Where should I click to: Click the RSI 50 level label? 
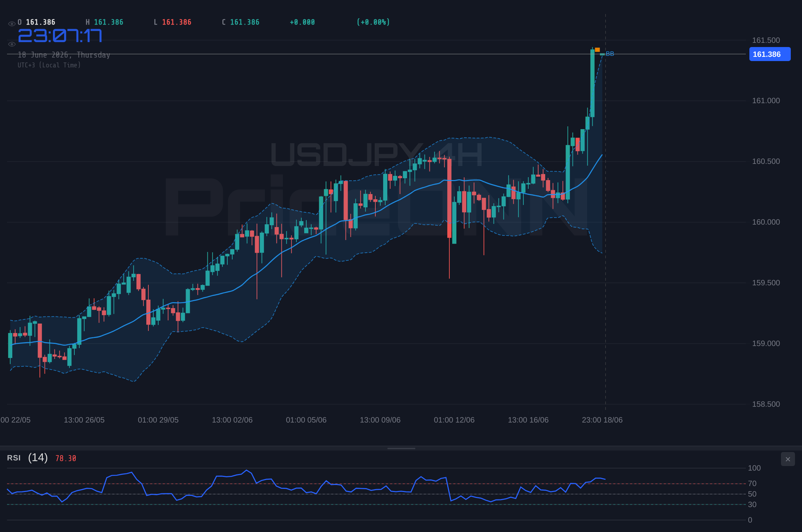click(x=752, y=494)
